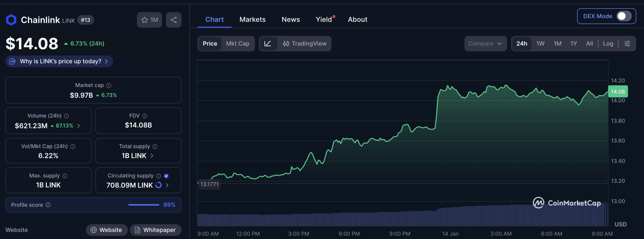Click the star watchlist icon
Screen dimensions: 644x239
click(x=145, y=20)
